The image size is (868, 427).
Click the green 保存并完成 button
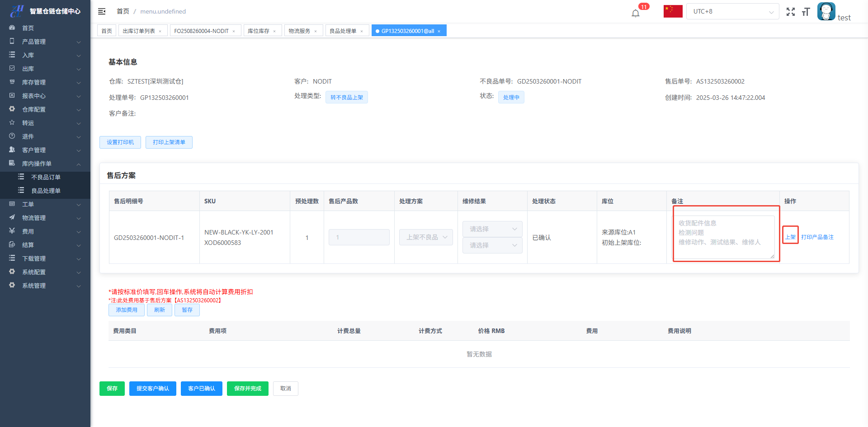tap(247, 389)
